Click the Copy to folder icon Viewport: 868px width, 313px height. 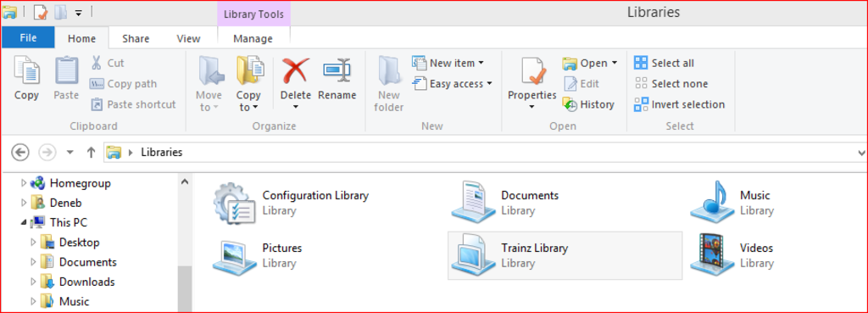tap(250, 70)
